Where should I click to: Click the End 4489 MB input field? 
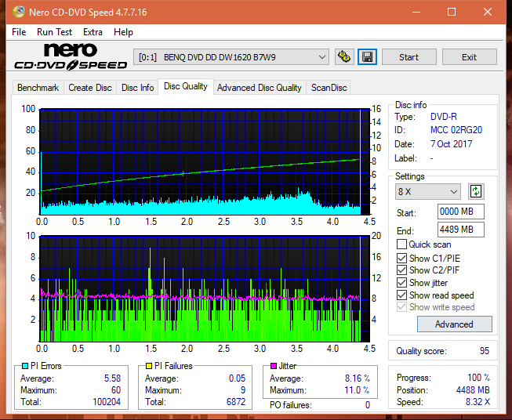[461, 230]
